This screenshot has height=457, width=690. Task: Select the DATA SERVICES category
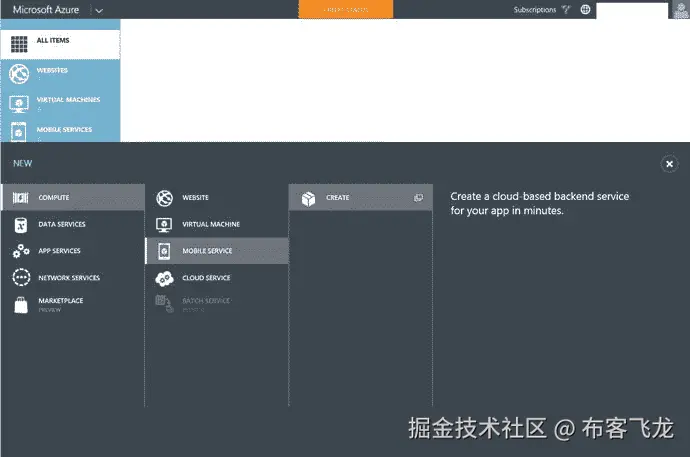73,224
